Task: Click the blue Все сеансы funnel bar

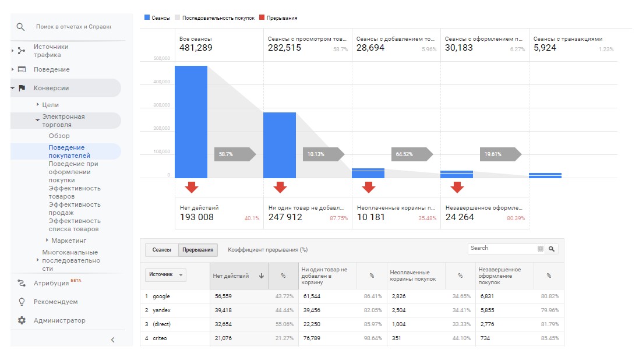Action: 191,122
